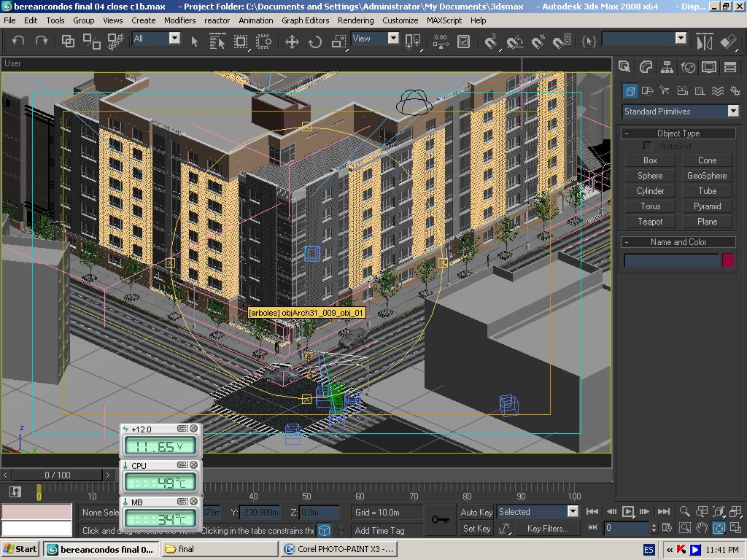This screenshot has height=560, width=747.
Task: Click the Mirror tool icon
Action: 704,42
